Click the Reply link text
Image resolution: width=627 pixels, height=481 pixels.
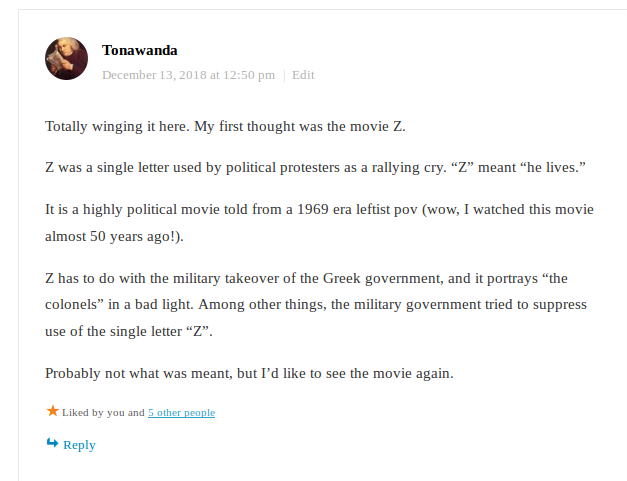(79, 445)
